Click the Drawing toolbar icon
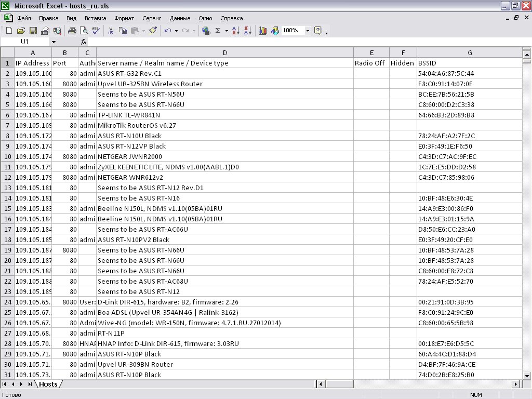The image size is (532, 399). (x=274, y=31)
